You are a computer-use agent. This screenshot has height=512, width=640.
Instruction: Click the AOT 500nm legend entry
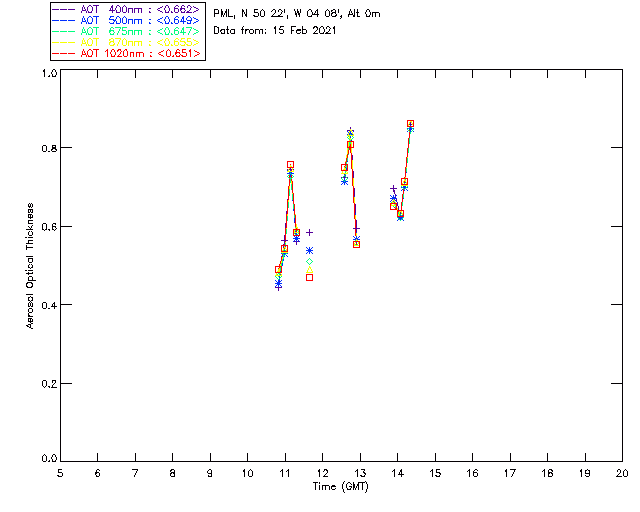pos(126,20)
